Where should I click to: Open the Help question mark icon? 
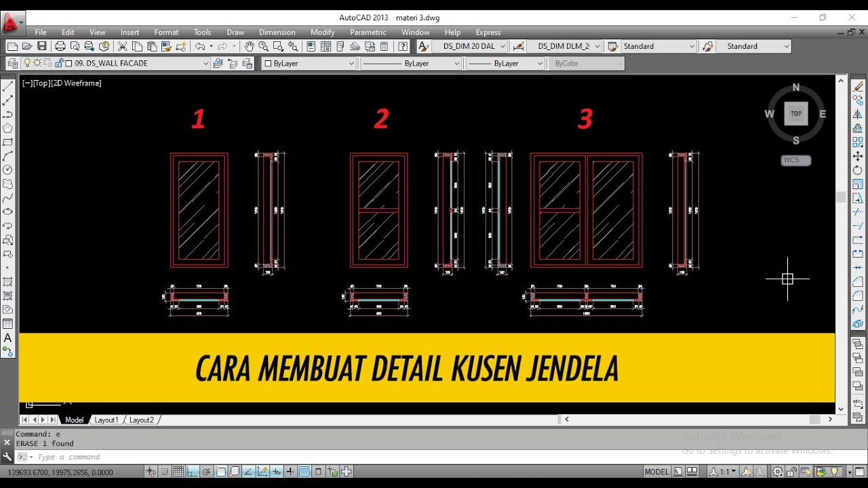click(403, 46)
